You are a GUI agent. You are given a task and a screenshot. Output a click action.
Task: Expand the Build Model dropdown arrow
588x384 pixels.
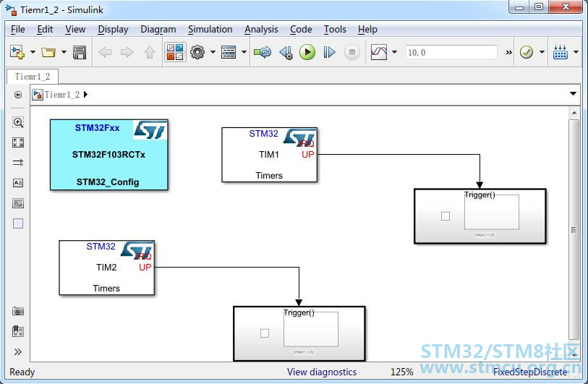pyautogui.click(x=576, y=52)
